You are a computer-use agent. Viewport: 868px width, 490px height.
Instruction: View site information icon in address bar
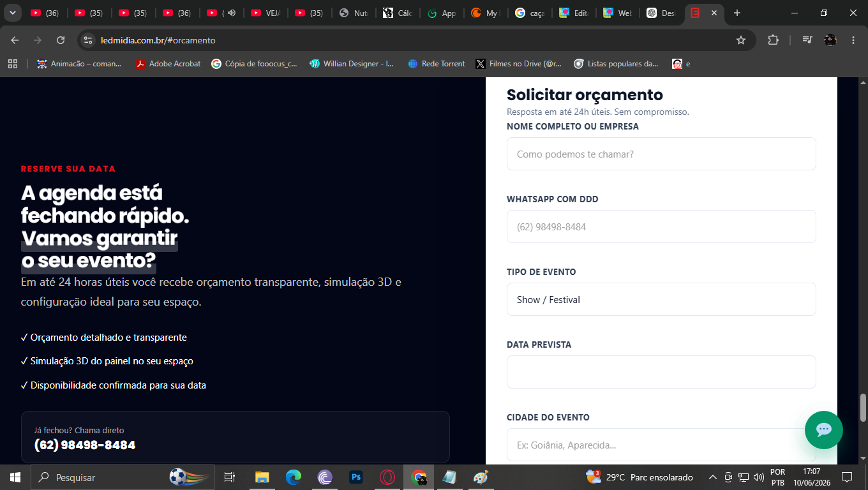coord(88,40)
